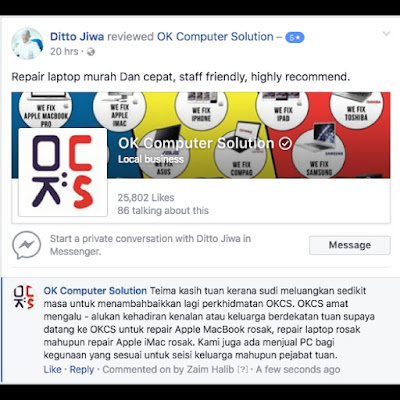400x400 pixels.
Task: Open the OK Computer Solution link in the review header
Action: (215, 36)
